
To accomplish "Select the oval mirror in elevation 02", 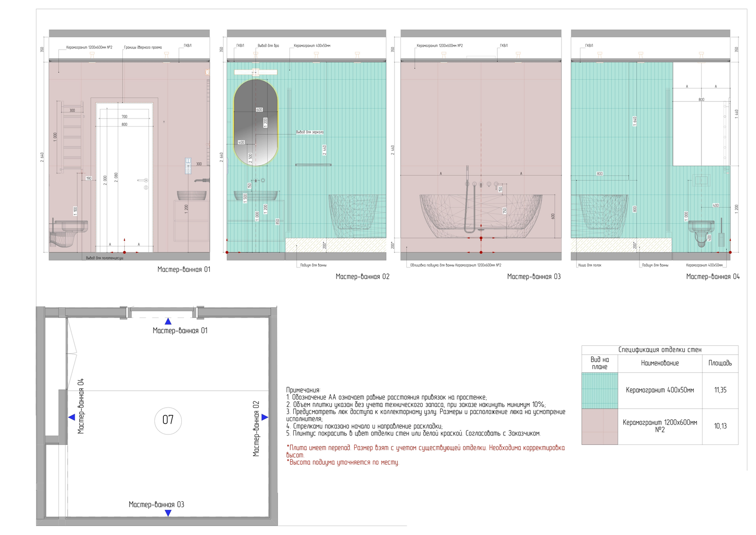I will coord(256,123).
